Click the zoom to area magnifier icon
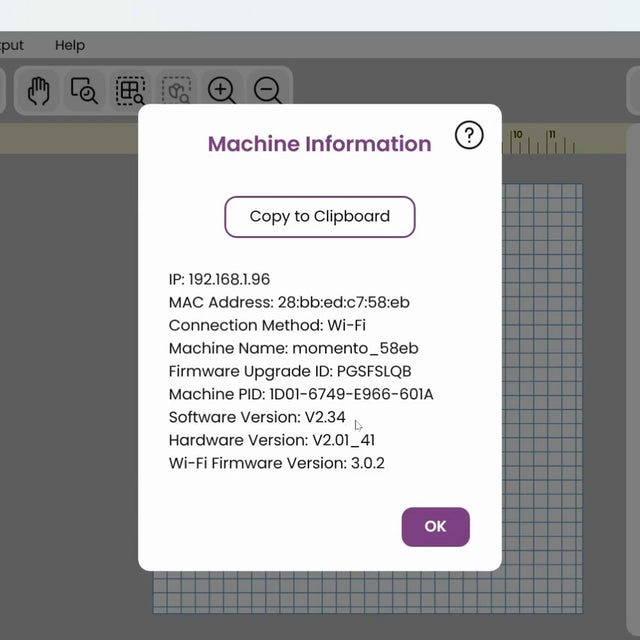Image resolution: width=640 pixels, height=640 pixels. point(84,91)
